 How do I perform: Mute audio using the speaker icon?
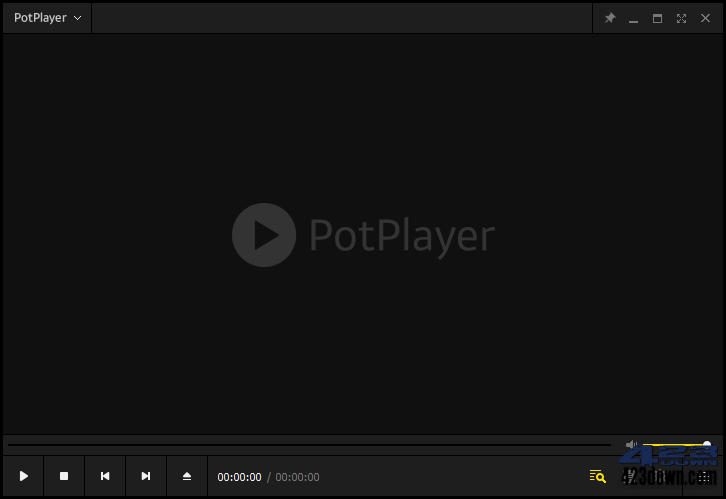(631, 445)
